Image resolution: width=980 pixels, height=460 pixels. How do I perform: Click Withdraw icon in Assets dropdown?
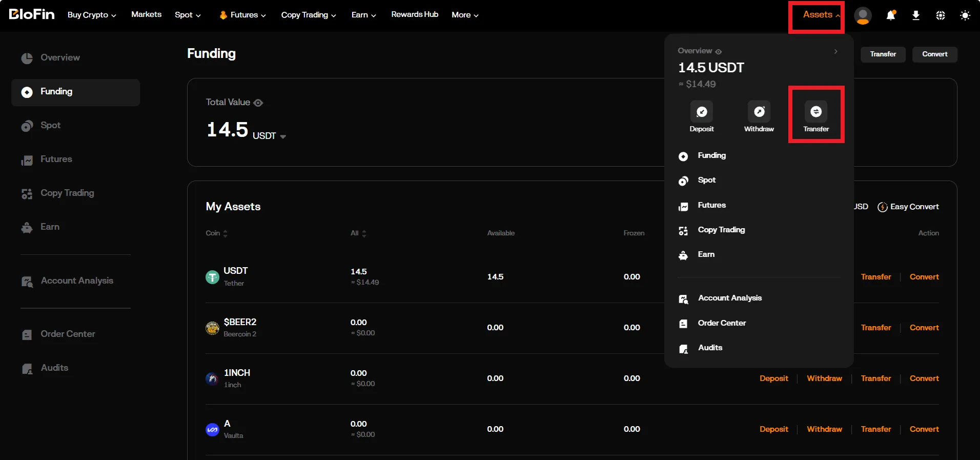[759, 111]
